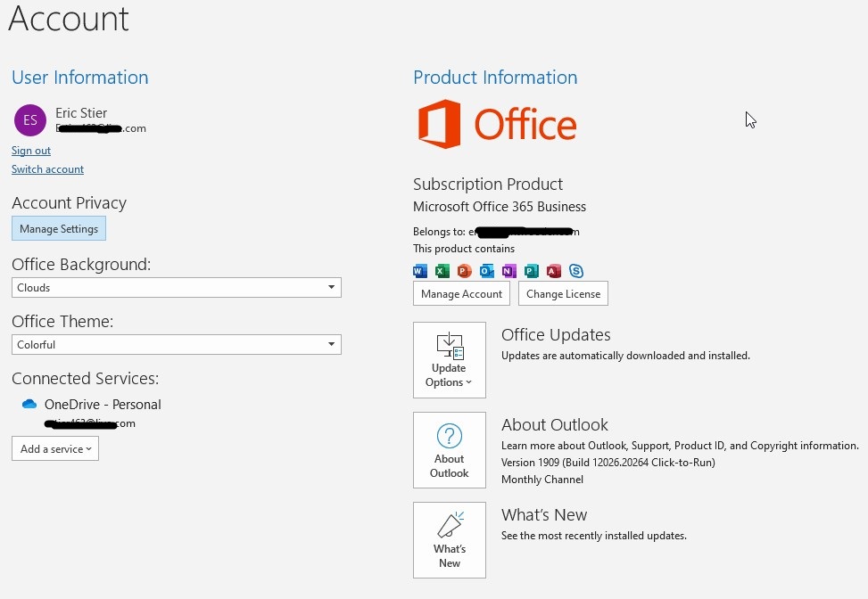868x599 pixels.
Task: Open Update Options menu
Action: (x=449, y=360)
